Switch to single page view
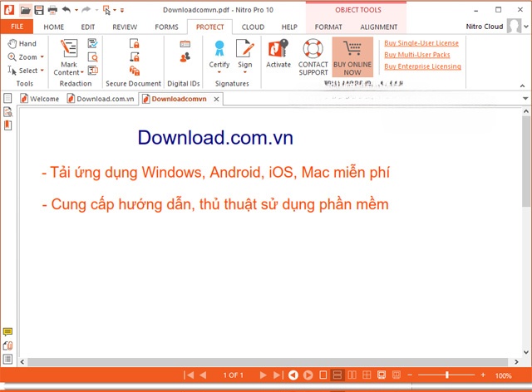The height and width of the screenshot is (392, 532). tap(323, 375)
